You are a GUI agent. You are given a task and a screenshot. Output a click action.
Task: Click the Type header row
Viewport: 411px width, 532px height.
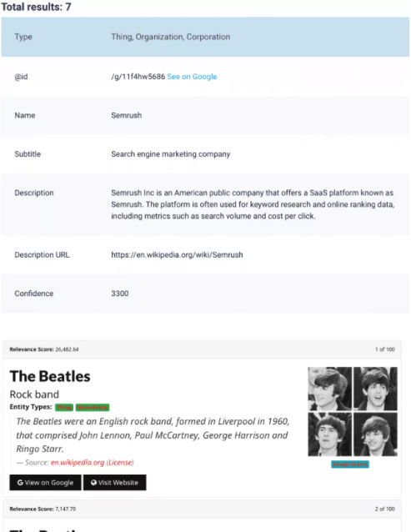(x=205, y=37)
